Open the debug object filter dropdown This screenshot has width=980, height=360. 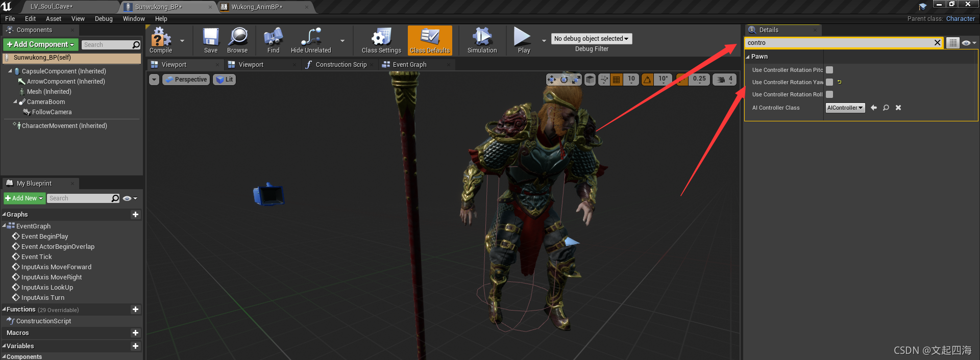[591, 39]
